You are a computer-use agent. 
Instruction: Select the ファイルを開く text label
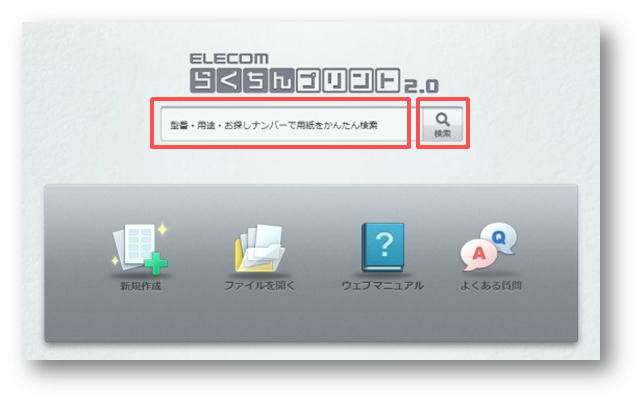pyautogui.click(x=260, y=285)
